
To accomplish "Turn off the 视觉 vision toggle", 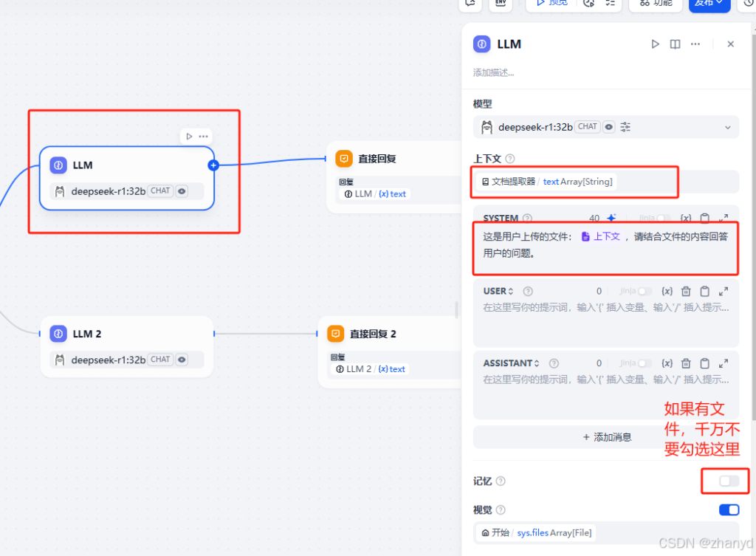I will [729, 509].
